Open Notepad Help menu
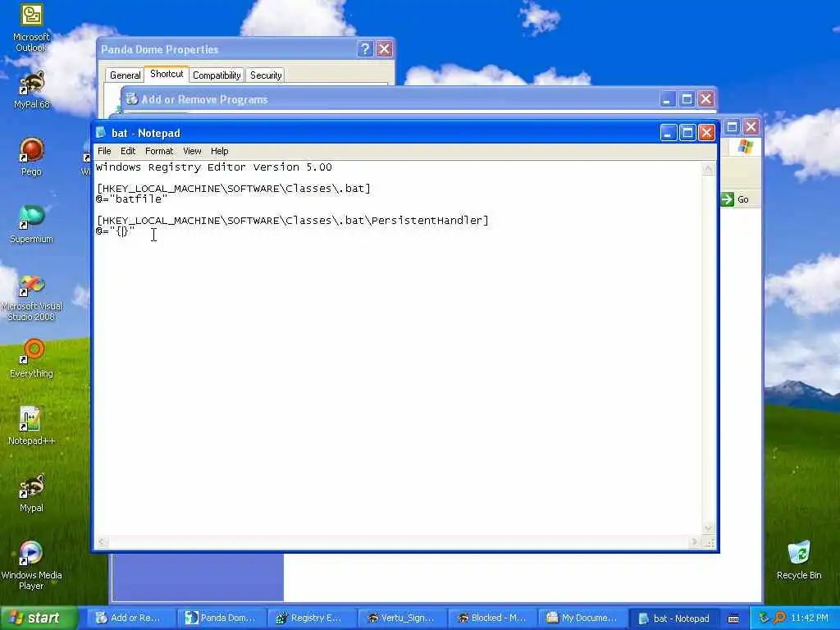Image resolution: width=840 pixels, height=630 pixels. pyautogui.click(x=219, y=151)
